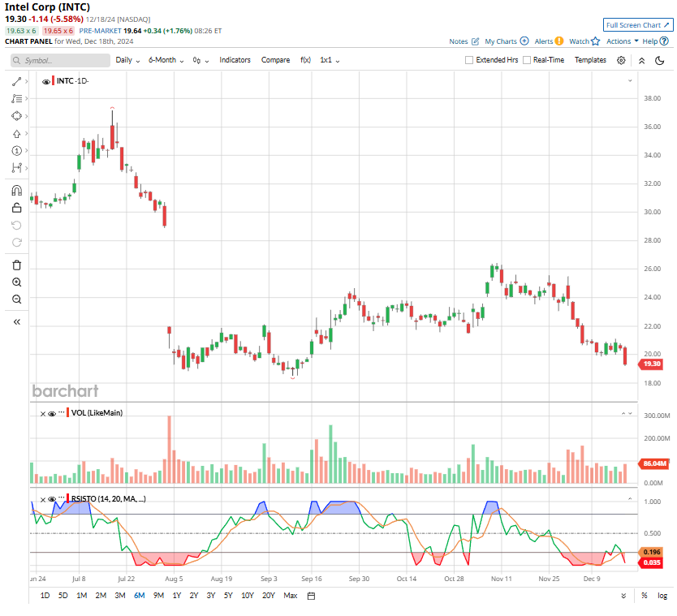Toggle magnet snap mode
The height and width of the screenshot is (616, 677).
tap(16, 191)
